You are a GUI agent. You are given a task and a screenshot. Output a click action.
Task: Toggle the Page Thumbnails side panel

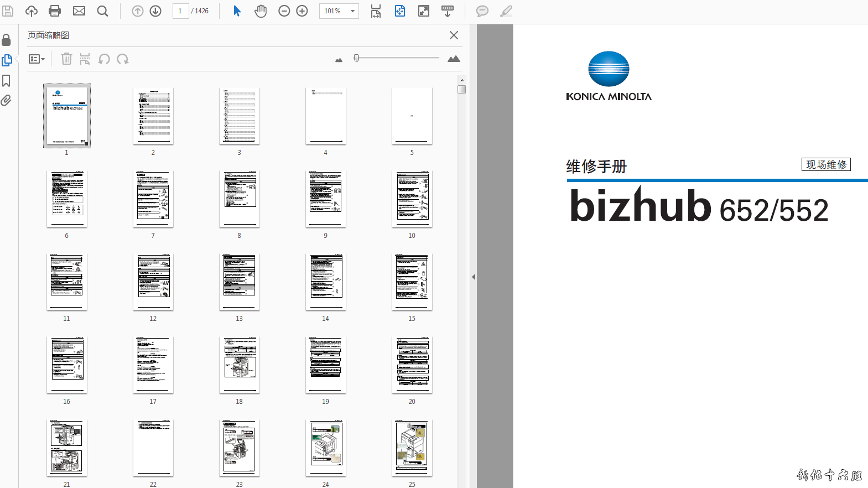point(7,60)
